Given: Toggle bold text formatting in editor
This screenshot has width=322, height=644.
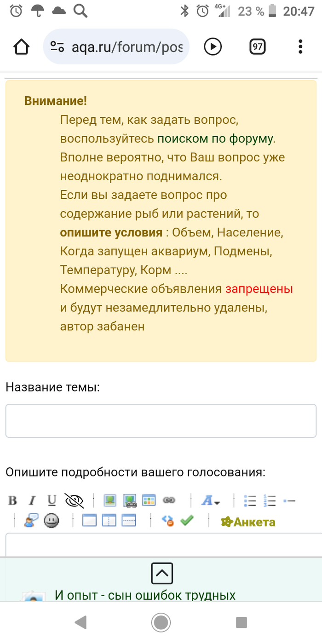Looking at the screenshot, I should 13,500.
